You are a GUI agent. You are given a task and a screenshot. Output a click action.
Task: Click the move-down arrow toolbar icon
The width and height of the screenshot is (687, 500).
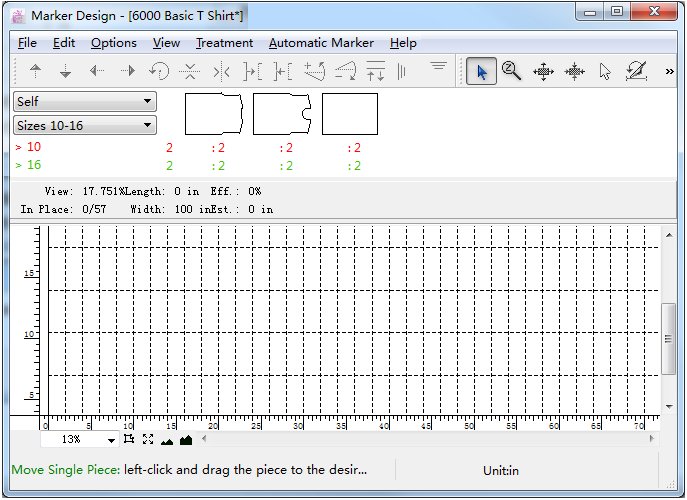point(66,72)
